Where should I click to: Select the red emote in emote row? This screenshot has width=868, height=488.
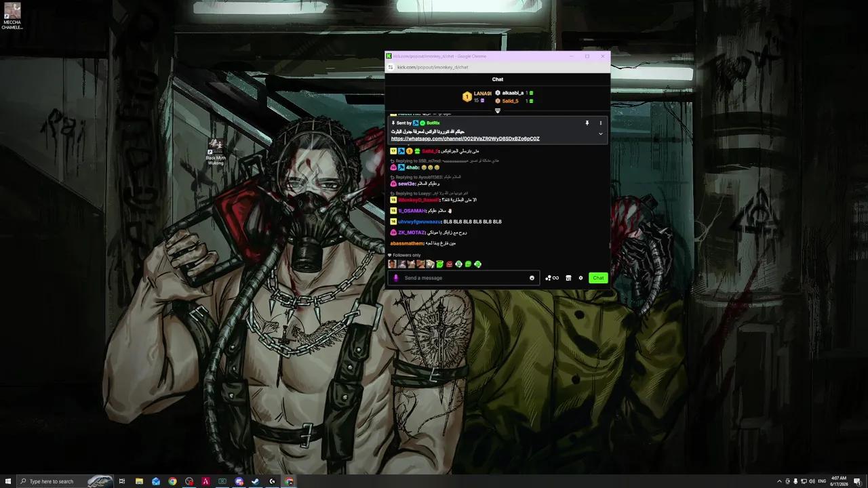(x=449, y=264)
